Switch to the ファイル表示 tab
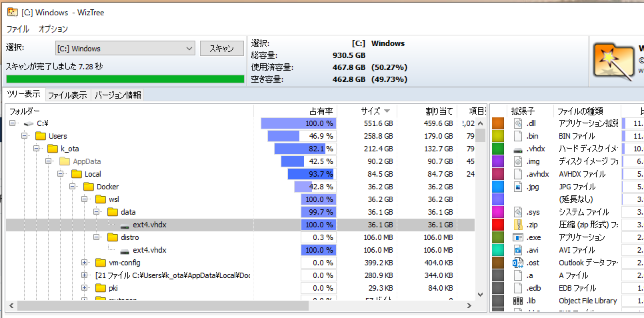 (x=67, y=95)
